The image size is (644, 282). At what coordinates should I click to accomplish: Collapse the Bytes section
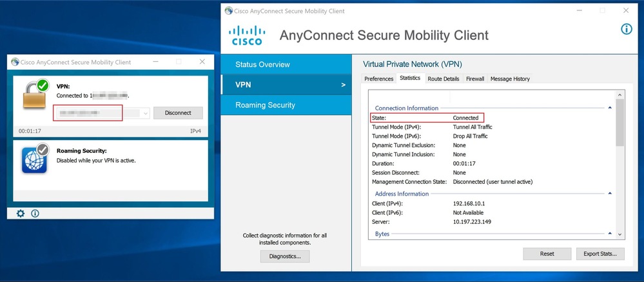(609, 234)
